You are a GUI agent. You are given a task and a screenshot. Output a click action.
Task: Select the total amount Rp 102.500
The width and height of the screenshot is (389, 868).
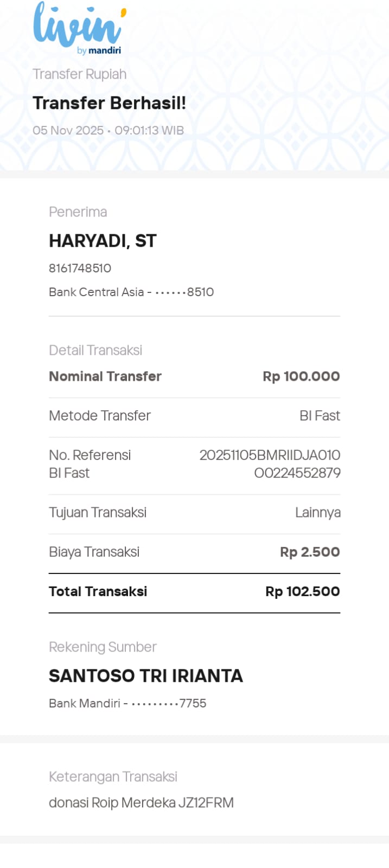click(x=302, y=592)
